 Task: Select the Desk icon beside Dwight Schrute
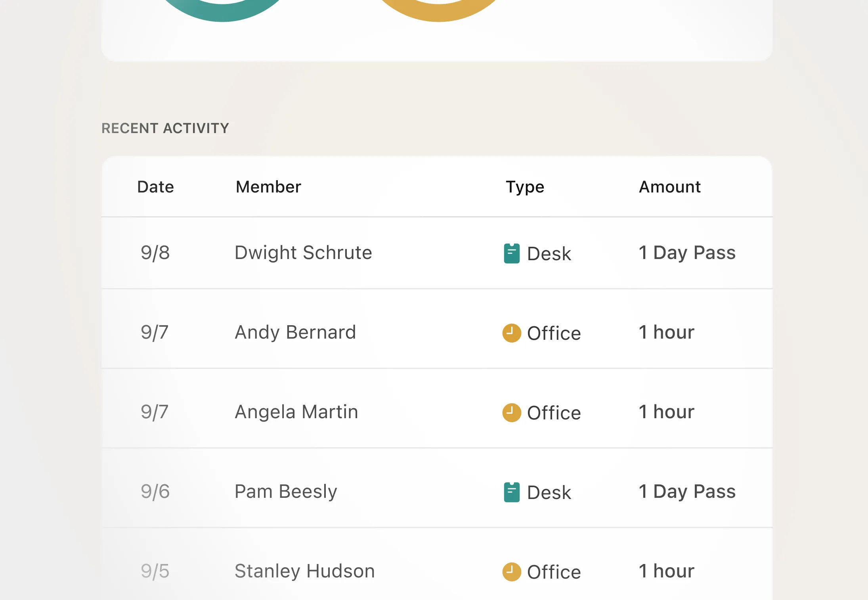(512, 253)
